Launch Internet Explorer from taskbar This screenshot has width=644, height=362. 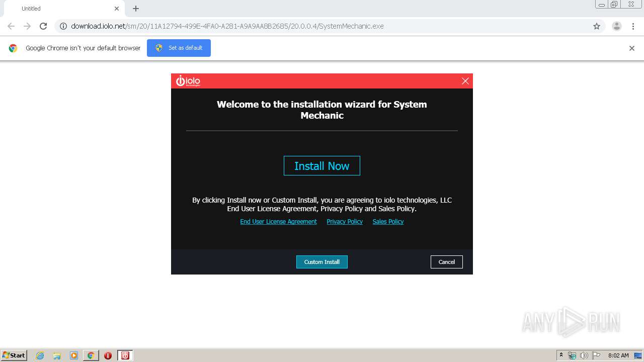tap(40, 355)
